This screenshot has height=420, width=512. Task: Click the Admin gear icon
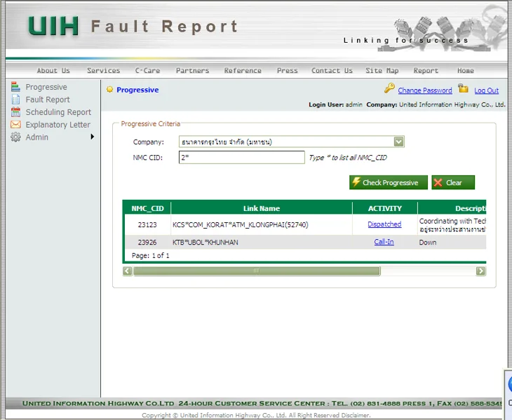tap(15, 137)
